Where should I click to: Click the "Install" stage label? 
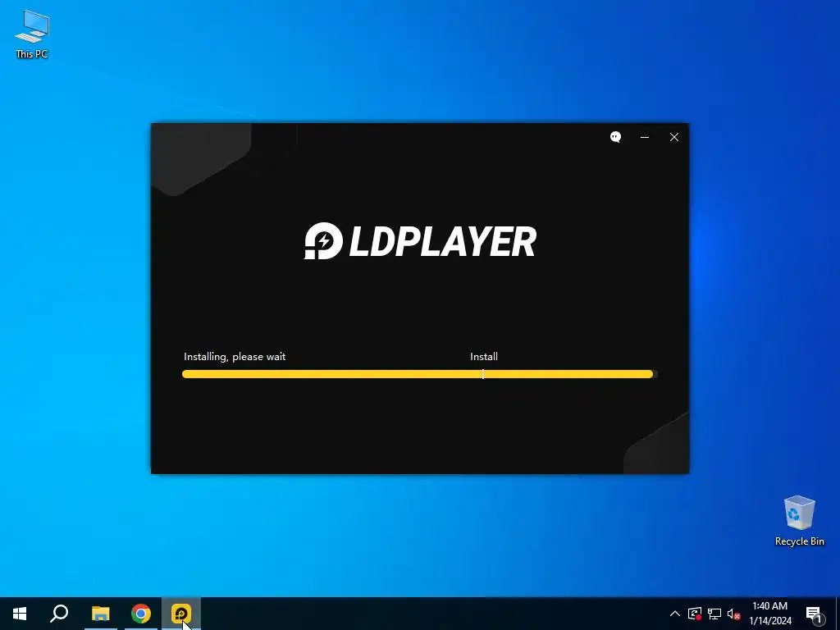[484, 357]
